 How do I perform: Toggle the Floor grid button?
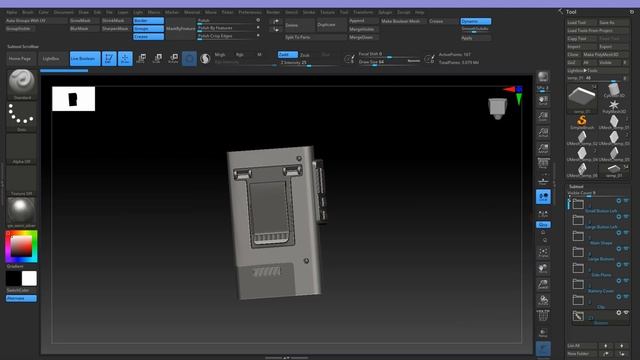tap(543, 180)
